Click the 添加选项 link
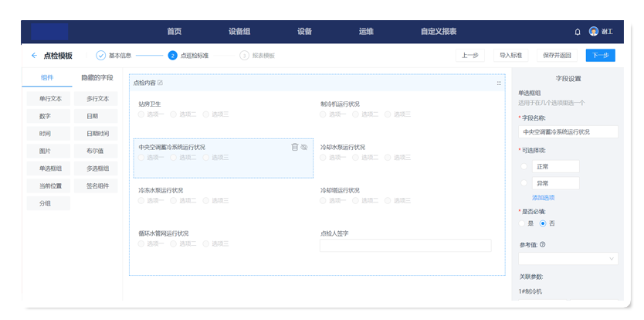 coord(543,198)
